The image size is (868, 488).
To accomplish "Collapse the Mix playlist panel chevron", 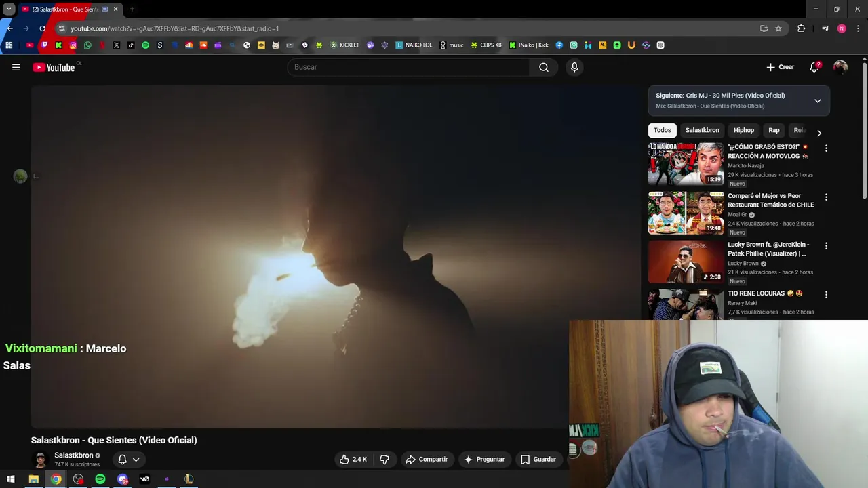I will coord(818,101).
